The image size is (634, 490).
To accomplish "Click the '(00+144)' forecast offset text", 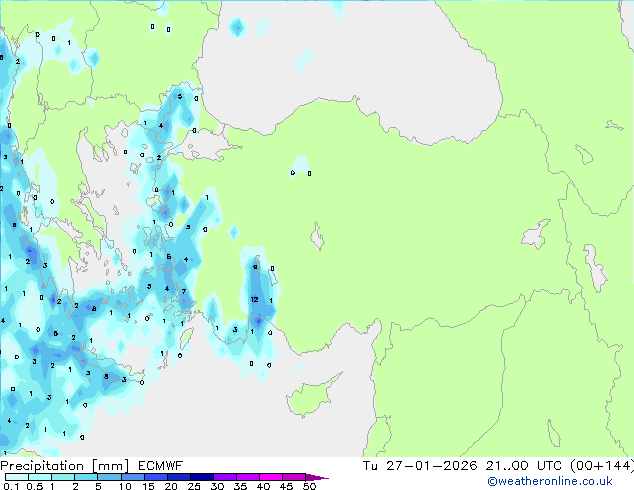I will point(602,466).
